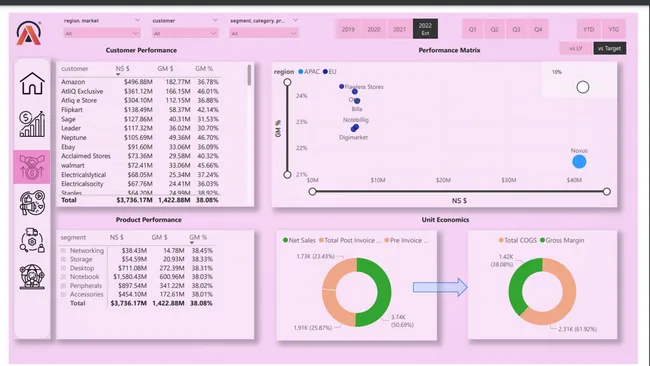Expand the Networking segment row
This screenshot has width=650, height=366.
(63, 250)
